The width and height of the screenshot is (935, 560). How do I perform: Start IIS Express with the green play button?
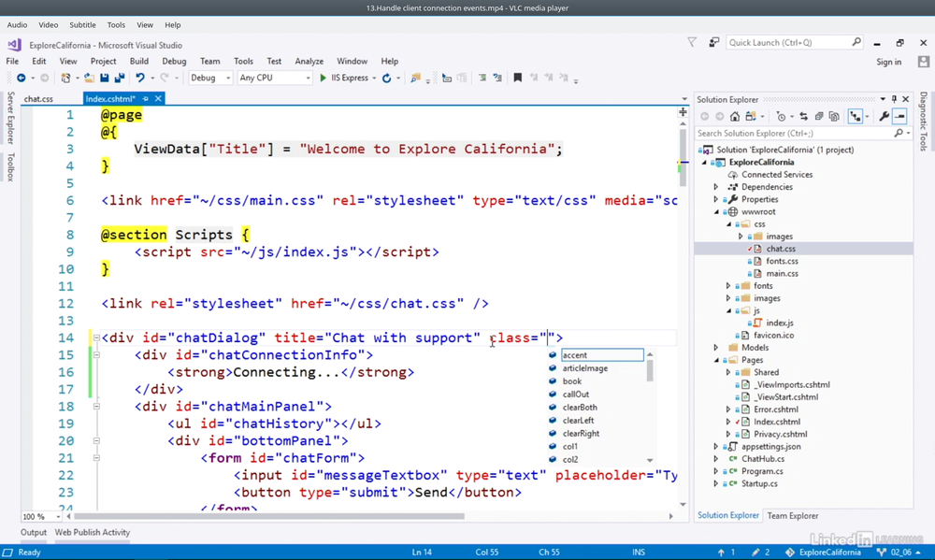tap(323, 79)
